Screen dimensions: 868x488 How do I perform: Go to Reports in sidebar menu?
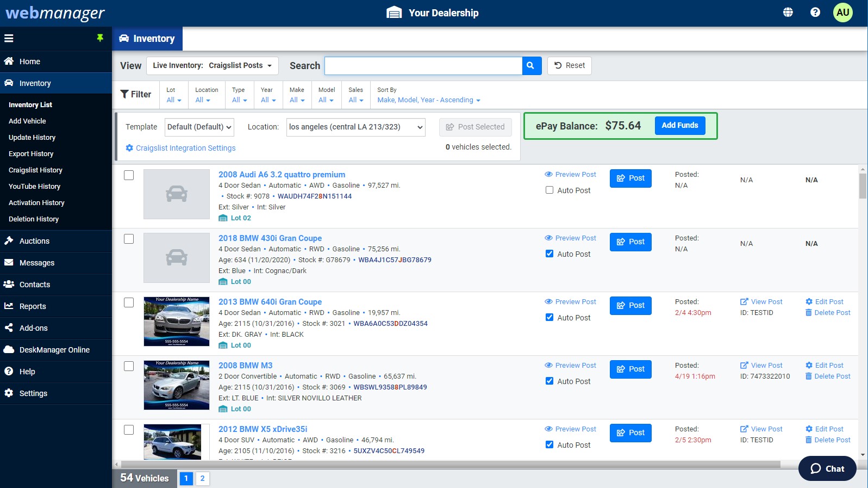point(33,306)
